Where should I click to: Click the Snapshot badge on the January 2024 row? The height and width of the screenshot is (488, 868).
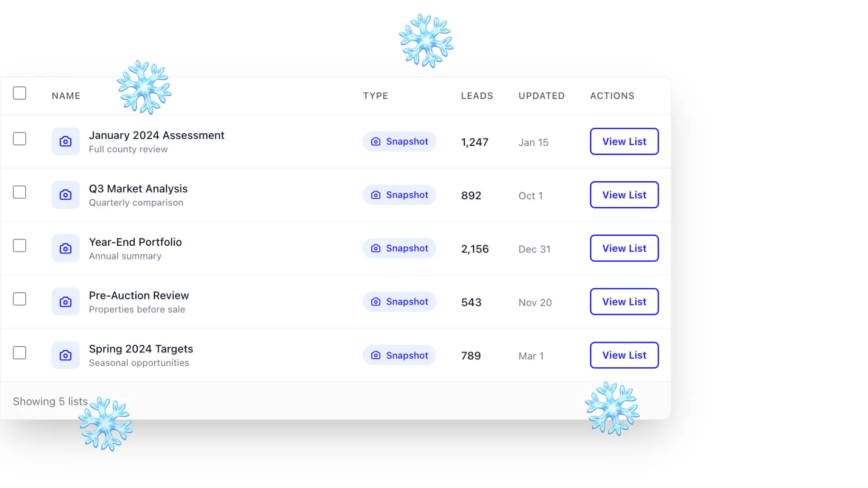click(x=399, y=141)
